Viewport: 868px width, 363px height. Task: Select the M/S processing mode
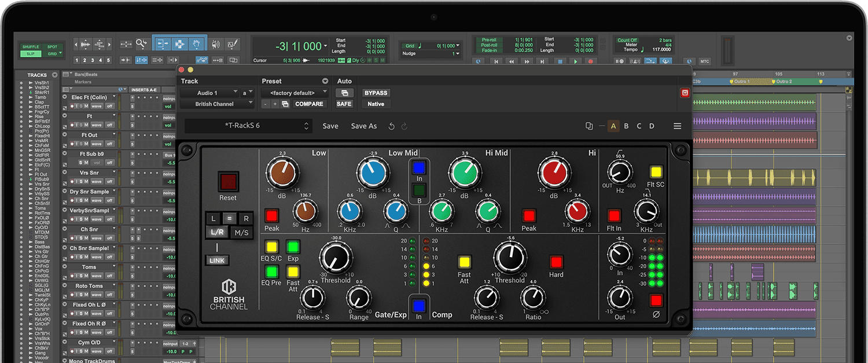tap(240, 233)
